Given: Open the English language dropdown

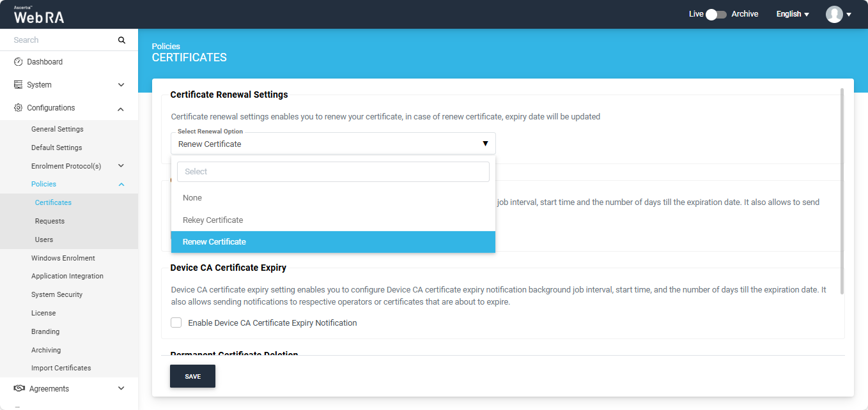Looking at the screenshot, I should click(x=793, y=14).
